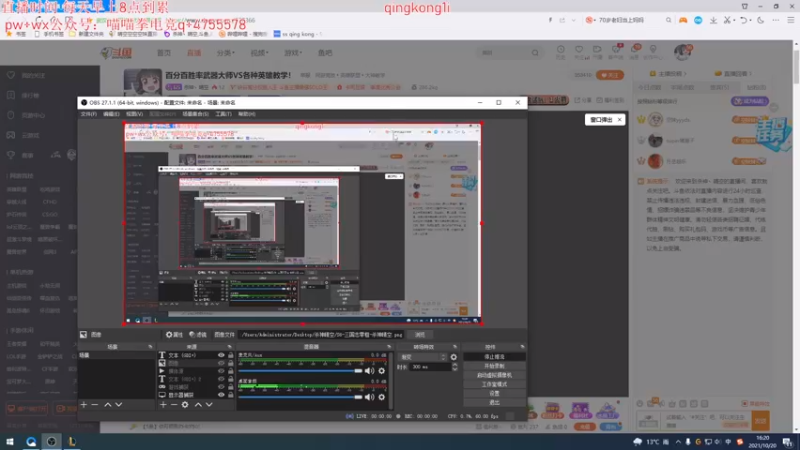Image resolution: width=800 pixels, height=450 pixels.
Task: Click OBS icon in Windows taskbar
Action: tap(52, 441)
